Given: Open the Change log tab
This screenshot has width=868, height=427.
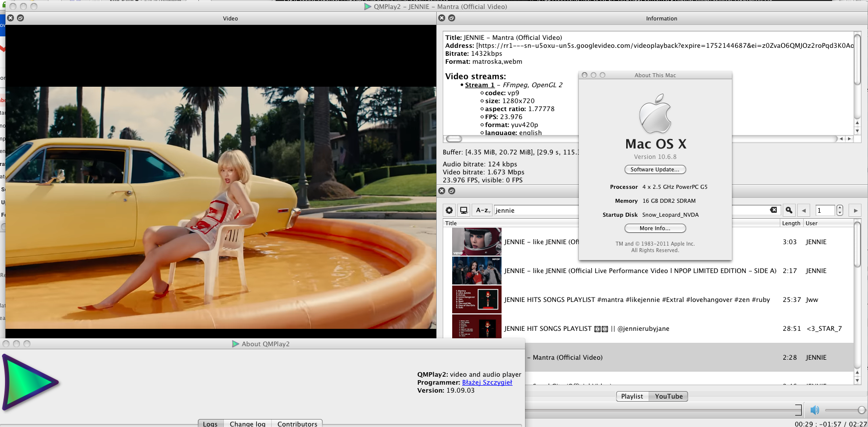Looking at the screenshot, I should click(247, 424).
